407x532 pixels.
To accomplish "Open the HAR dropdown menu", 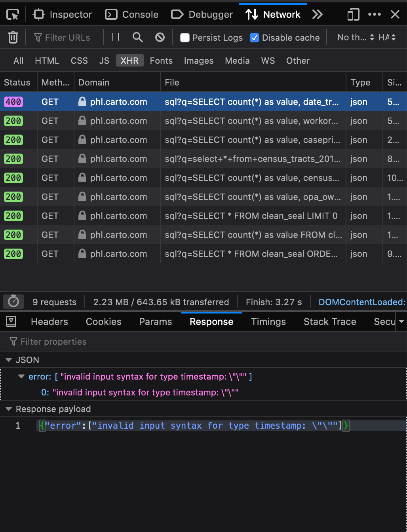I will [387, 38].
